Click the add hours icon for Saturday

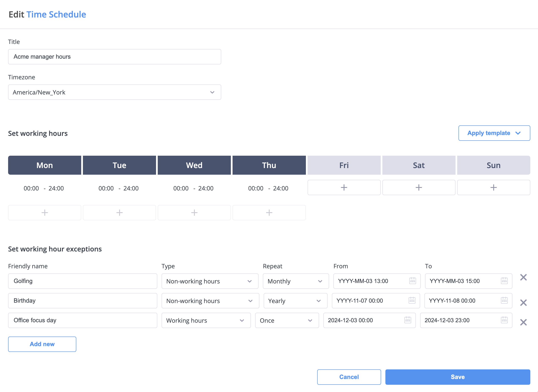419,187
